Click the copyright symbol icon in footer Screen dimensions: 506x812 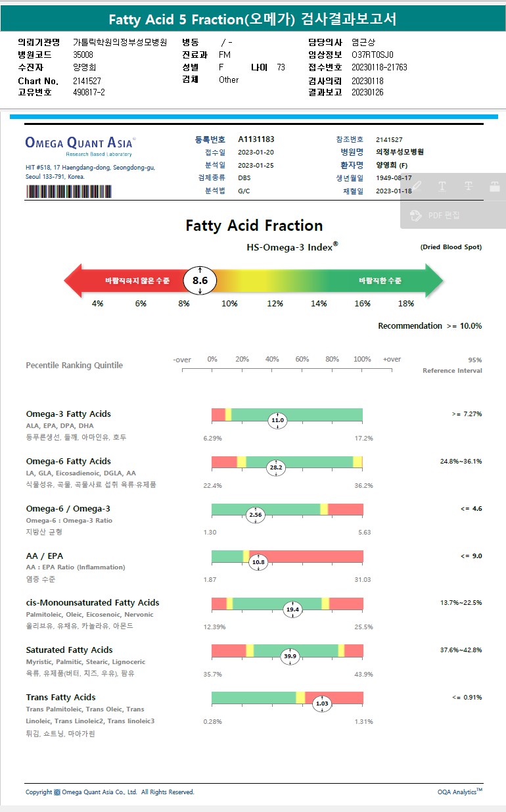(57, 792)
